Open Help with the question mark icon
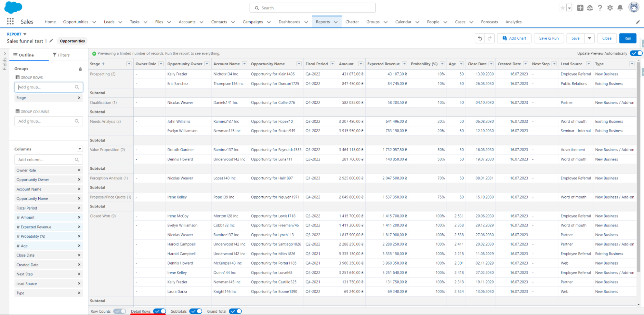Viewport: 644px width, 315px height. [x=600, y=8]
